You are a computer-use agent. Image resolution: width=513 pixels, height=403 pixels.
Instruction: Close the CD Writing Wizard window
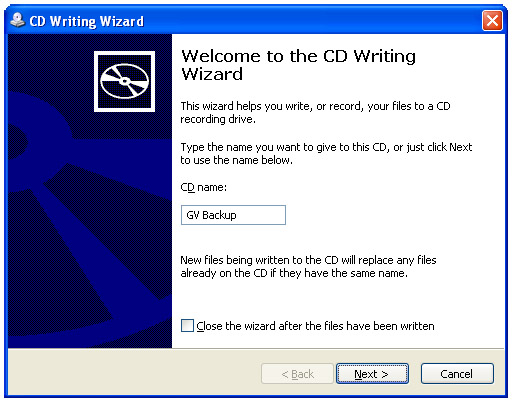point(492,20)
